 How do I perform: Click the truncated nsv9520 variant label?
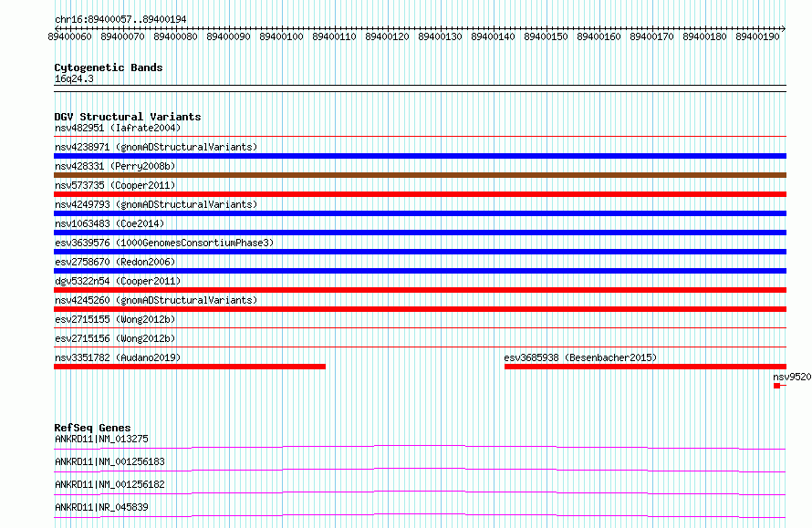(792, 377)
